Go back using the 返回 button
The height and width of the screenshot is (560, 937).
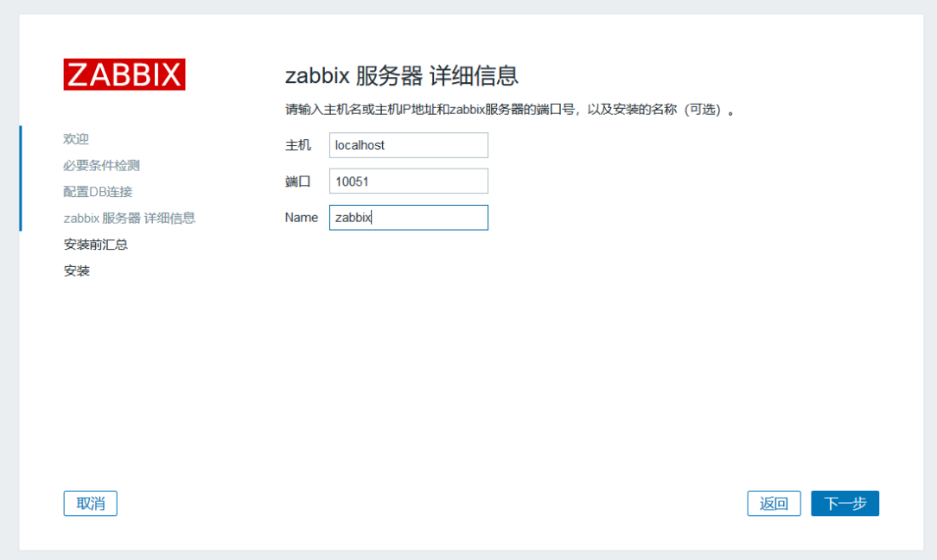tap(774, 503)
